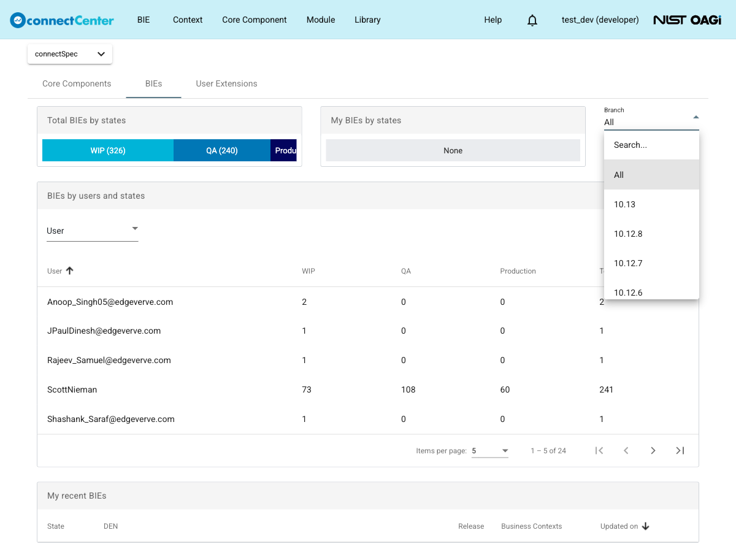Click ScottNieman's WIP count 73

click(x=307, y=389)
